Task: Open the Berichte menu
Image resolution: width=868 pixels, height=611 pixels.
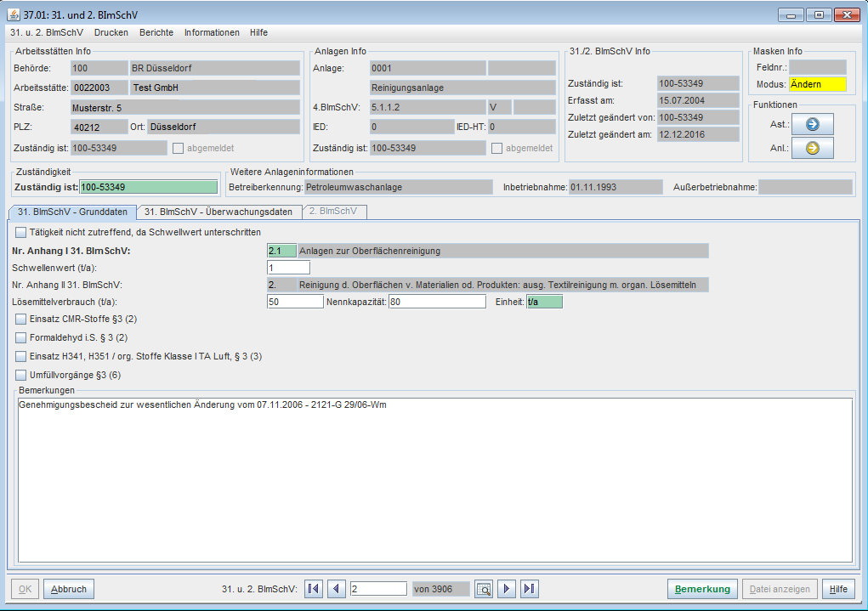Action: pos(156,32)
